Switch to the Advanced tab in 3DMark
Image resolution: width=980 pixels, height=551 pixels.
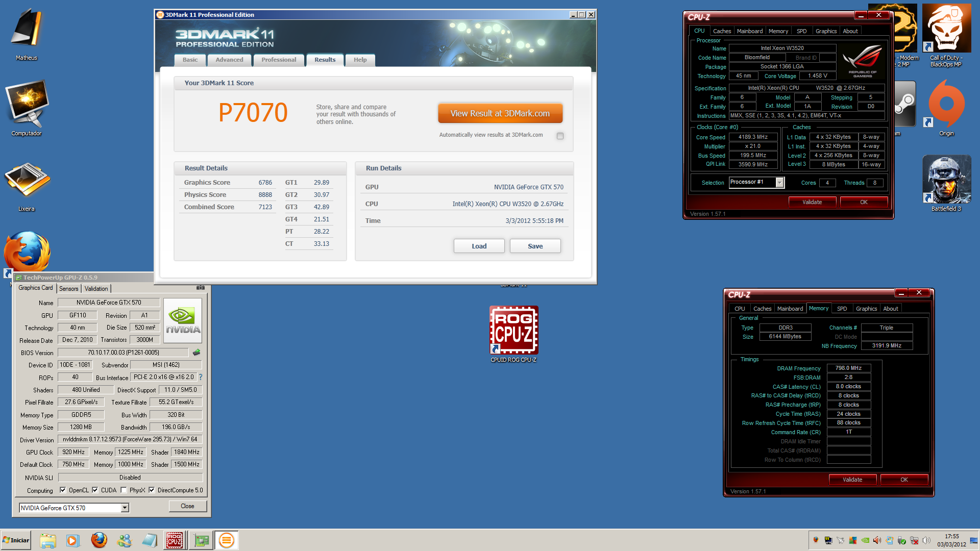coord(229,60)
